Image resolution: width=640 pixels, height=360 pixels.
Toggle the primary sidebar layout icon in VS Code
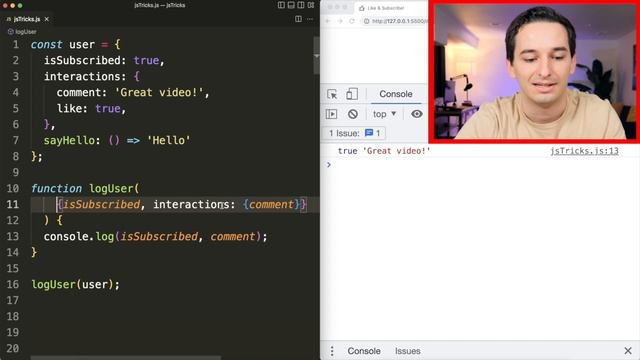point(281,5)
